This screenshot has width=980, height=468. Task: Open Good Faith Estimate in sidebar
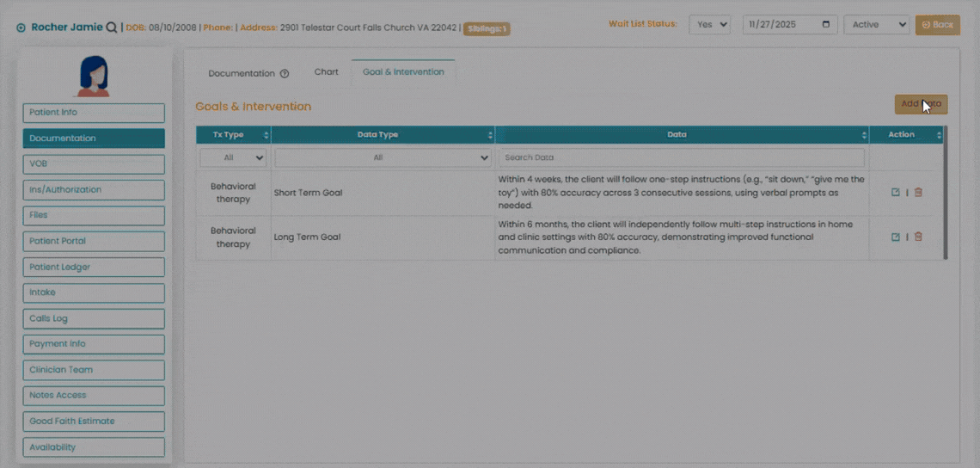(94, 421)
